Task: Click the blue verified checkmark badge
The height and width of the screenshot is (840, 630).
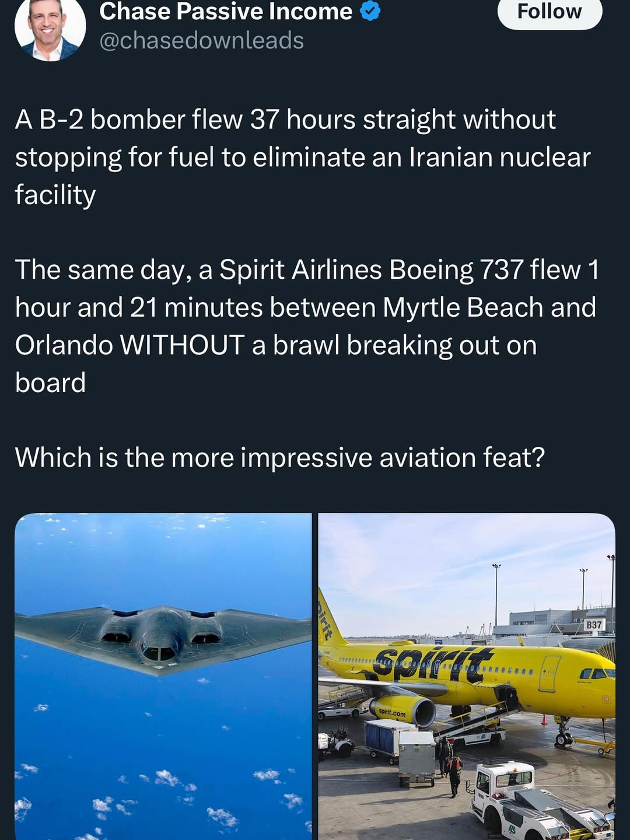Action: (x=370, y=11)
